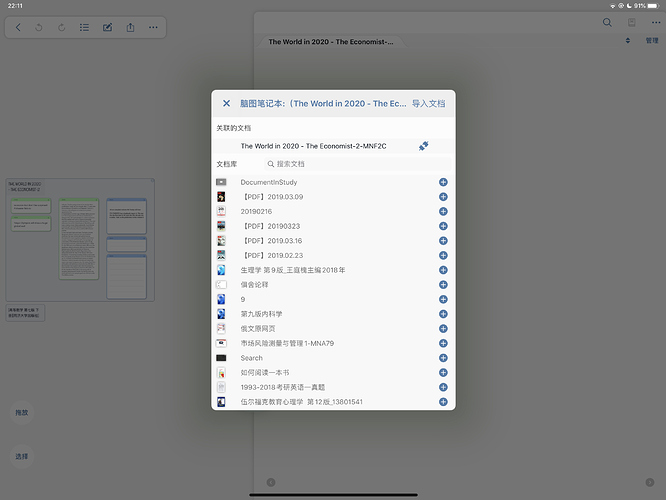Screen dimensions: 666x500
Task: Click the 伍尔福克教育心理学 cover thumbnail
Action: coord(221,402)
